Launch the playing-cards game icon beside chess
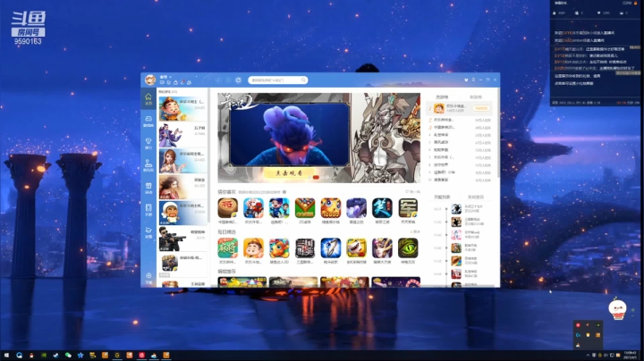Viewport: 644px width, 361px height. pyautogui.click(x=253, y=208)
